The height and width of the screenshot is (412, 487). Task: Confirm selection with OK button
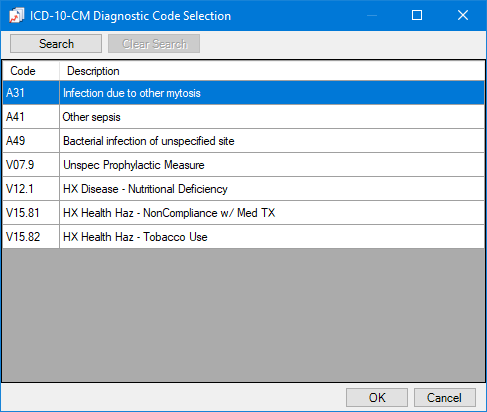coord(377,397)
